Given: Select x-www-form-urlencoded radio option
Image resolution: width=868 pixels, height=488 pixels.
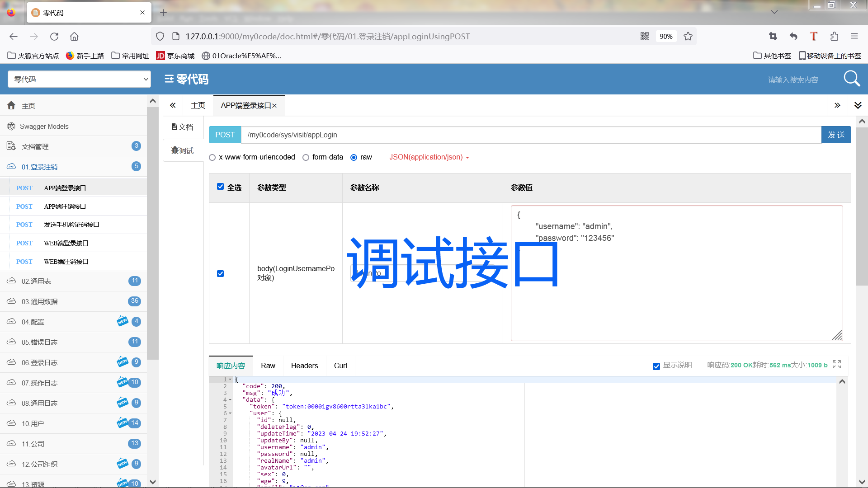Looking at the screenshot, I should pyautogui.click(x=212, y=157).
